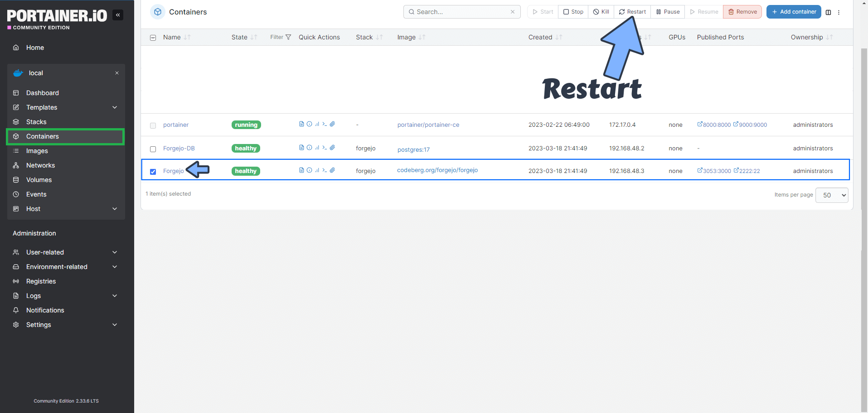Screen dimensions: 868x413
Task: Open codeberg.org/forgejo/forgejo image link
Action: [x=437, y=170]
